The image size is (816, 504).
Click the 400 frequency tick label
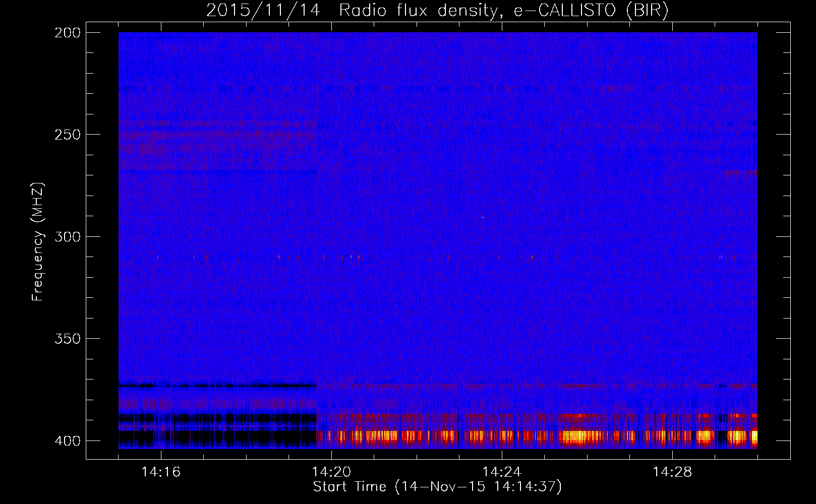(68, 440)
